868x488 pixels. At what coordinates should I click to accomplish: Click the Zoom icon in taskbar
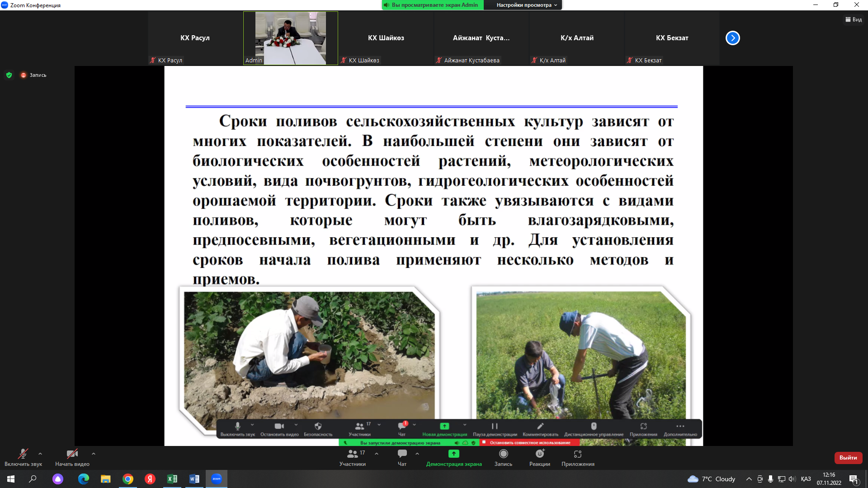click(x=217, y=479)
